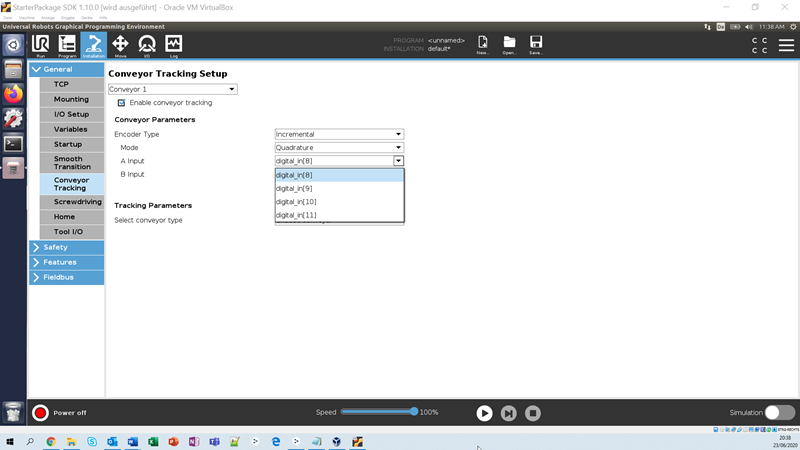Adjust the Speed slider handle
The height and width of the screenshot is (450, 800).
[413, 411]
